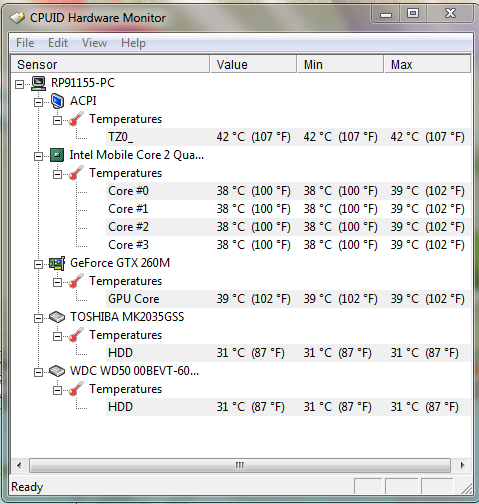
Task: Click the Sensor column header
Action: (110, 64)
